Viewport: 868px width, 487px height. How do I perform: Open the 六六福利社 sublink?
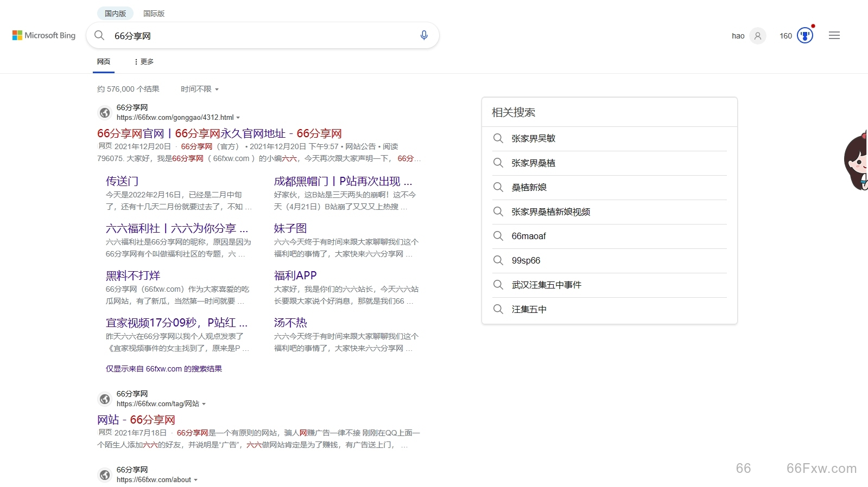pyautogui.click(x=177, y=228)
